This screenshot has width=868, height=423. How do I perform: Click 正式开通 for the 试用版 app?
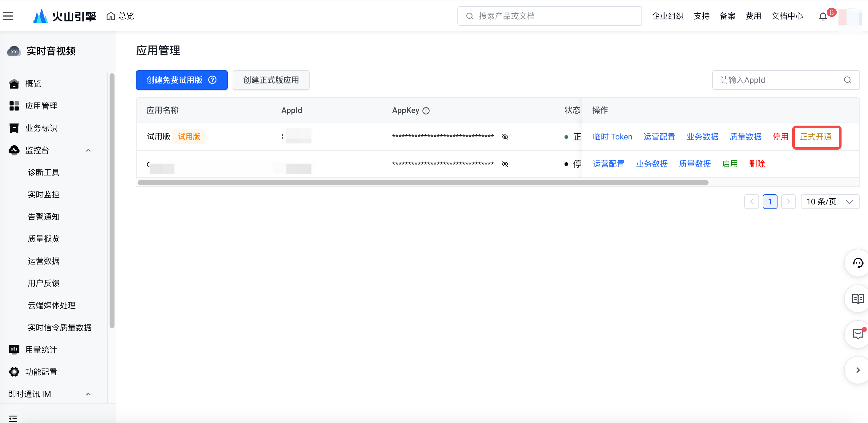(816, 136)
